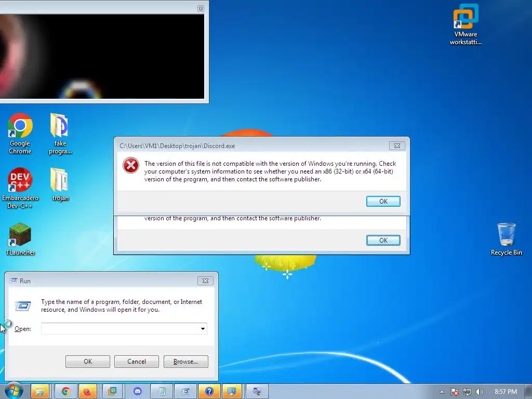Click inside the black image window content
Viewport: 532px width, 399px height.
pos(102,56)
